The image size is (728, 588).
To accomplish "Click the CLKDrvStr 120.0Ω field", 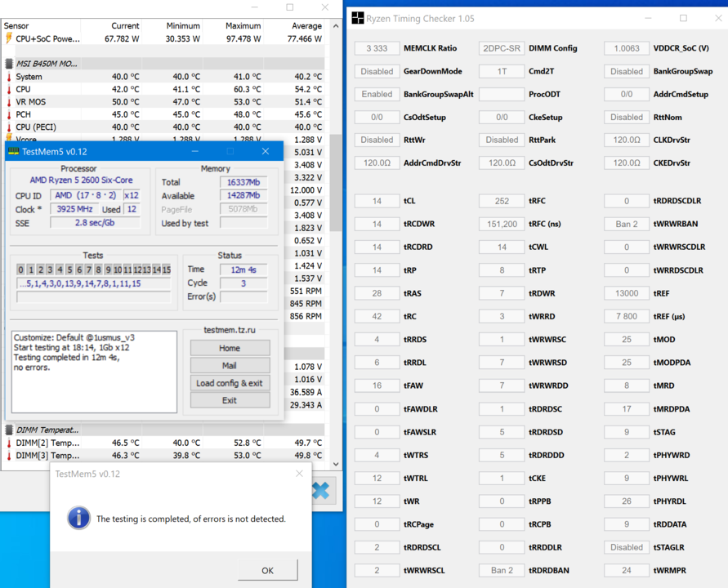I will tap(627, 140).
